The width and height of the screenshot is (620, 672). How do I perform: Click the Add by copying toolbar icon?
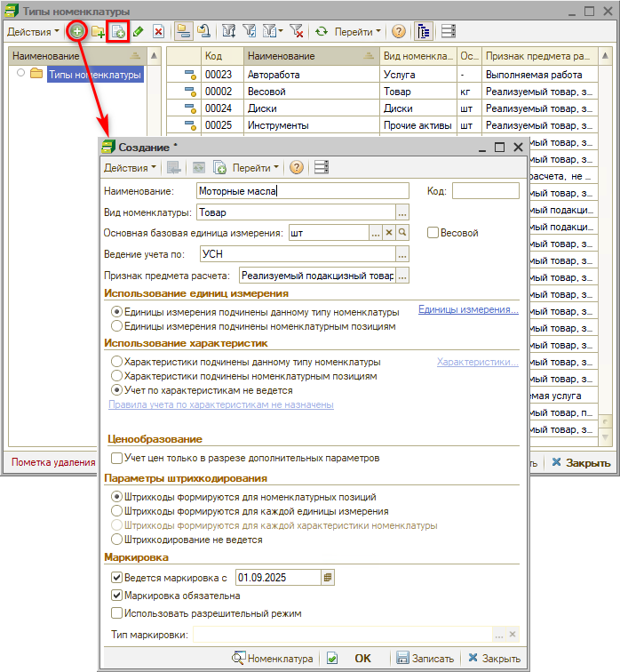pos(117,31)
